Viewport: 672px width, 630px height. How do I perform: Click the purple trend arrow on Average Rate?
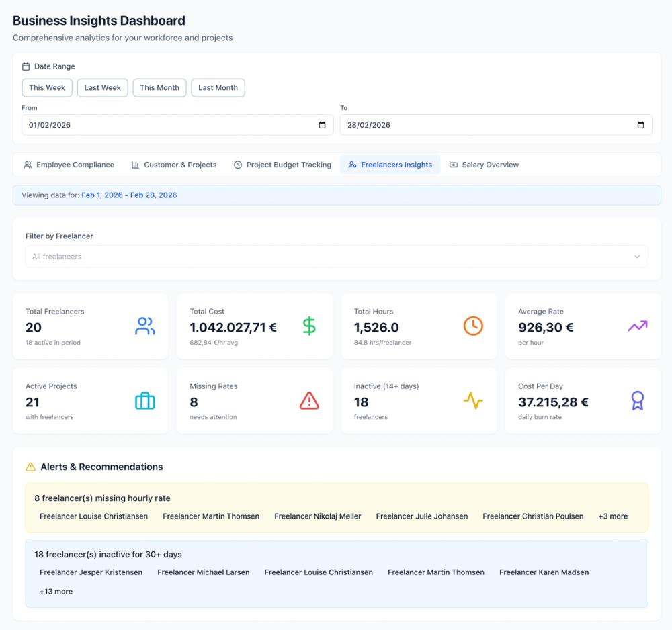[638, 326]
